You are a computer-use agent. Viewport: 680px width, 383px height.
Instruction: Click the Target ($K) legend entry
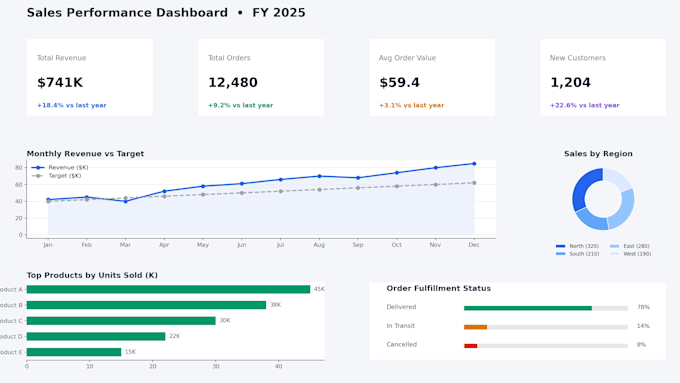(56, 176)
